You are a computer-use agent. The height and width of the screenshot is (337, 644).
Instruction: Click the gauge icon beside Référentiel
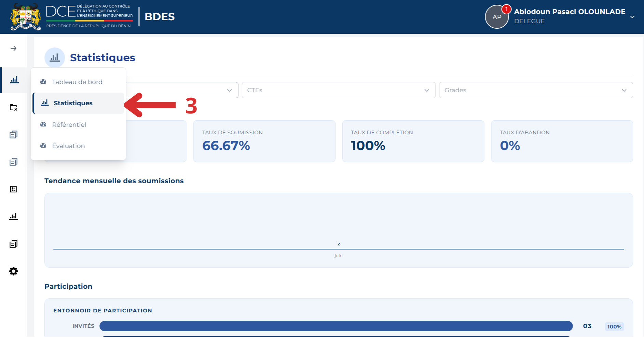pyautogui.click(x=43, y=124)
